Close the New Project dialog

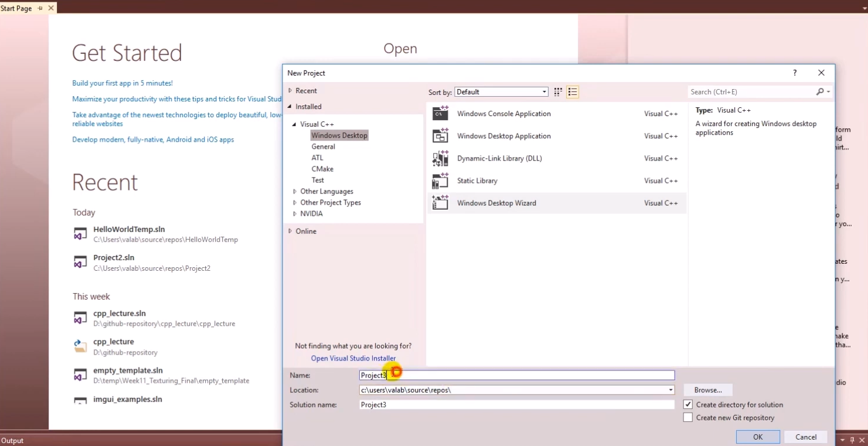click(821, 73)
